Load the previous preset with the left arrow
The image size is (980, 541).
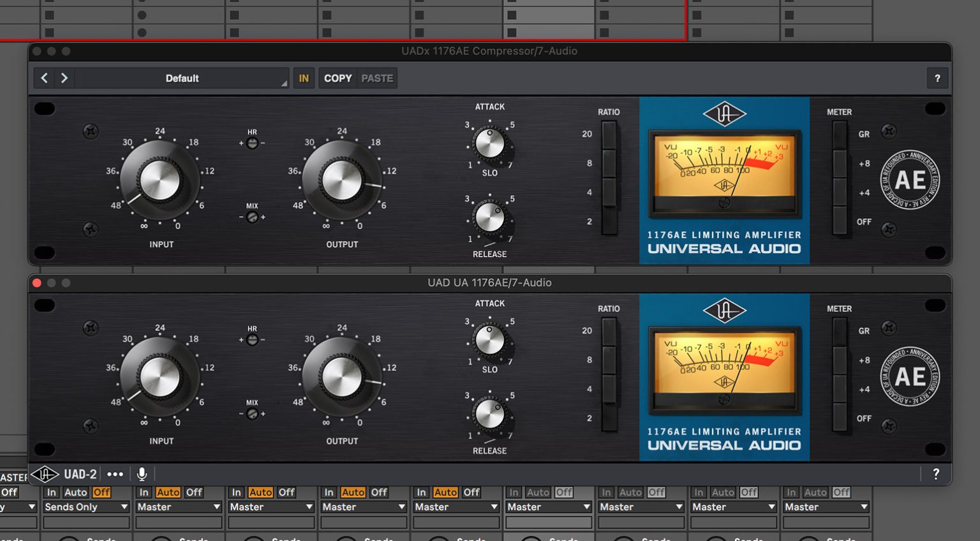click(x=43, y=78)
